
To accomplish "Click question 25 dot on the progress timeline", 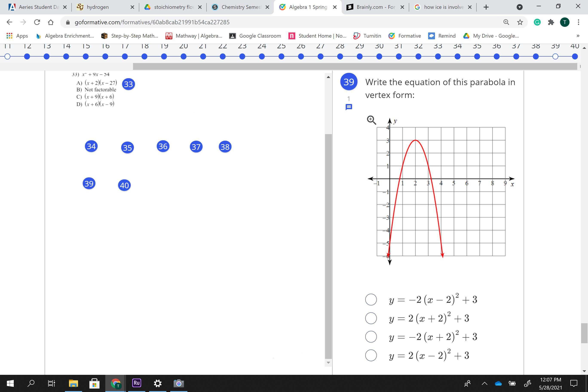I will [281, 57].
